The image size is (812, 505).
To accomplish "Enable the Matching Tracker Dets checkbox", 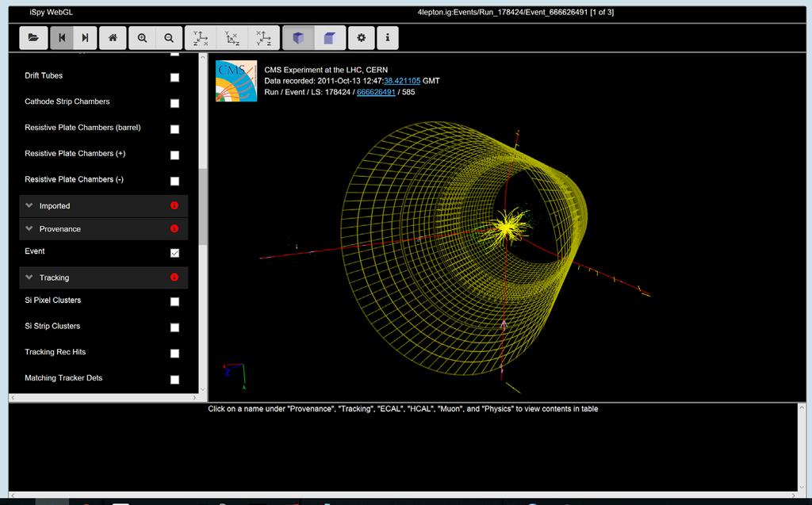I will pyautogui.click(x=175, y=379).
